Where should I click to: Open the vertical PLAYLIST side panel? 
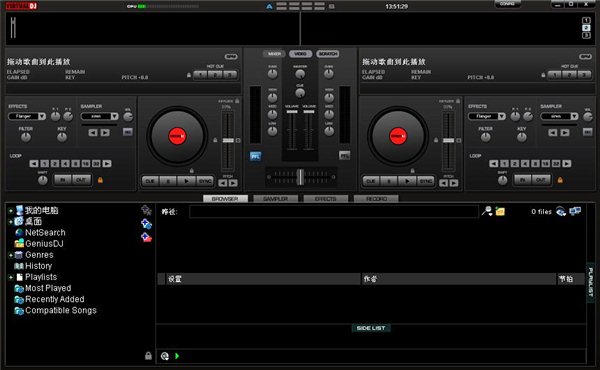[590, 282]
